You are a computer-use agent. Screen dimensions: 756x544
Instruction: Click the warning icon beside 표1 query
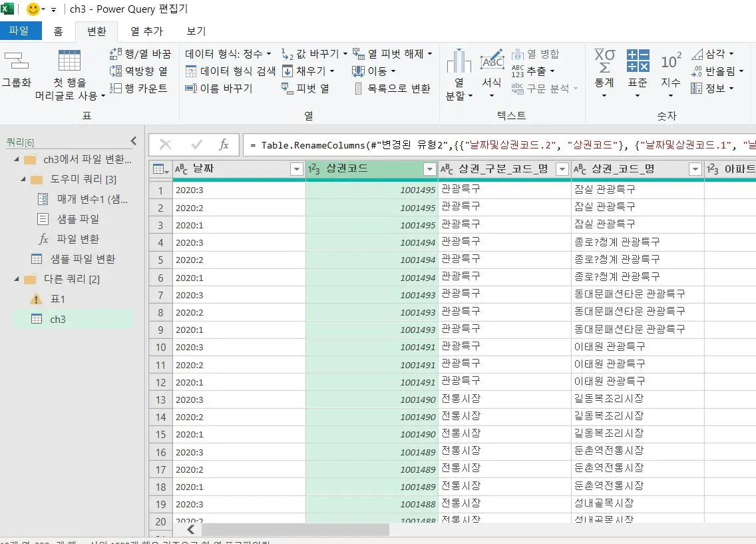tap(36, 299)
